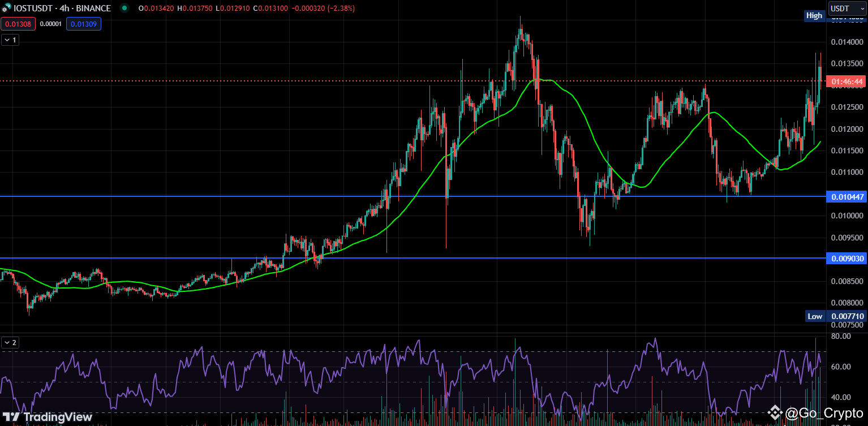The width and height of the screenshot is (868, 426).
Task: Collapse the indicator legend labeled 2
Action: coord(11,342)
